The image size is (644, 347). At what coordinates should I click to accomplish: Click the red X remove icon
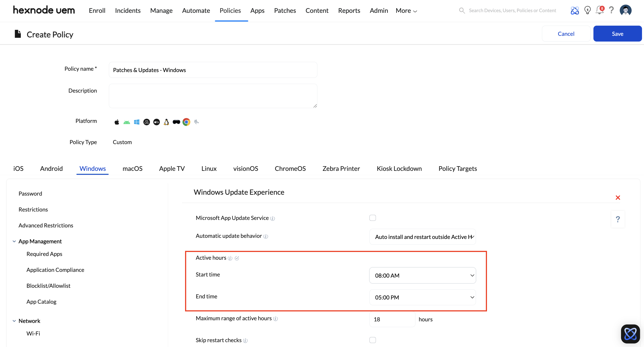[x=618, y=198]
